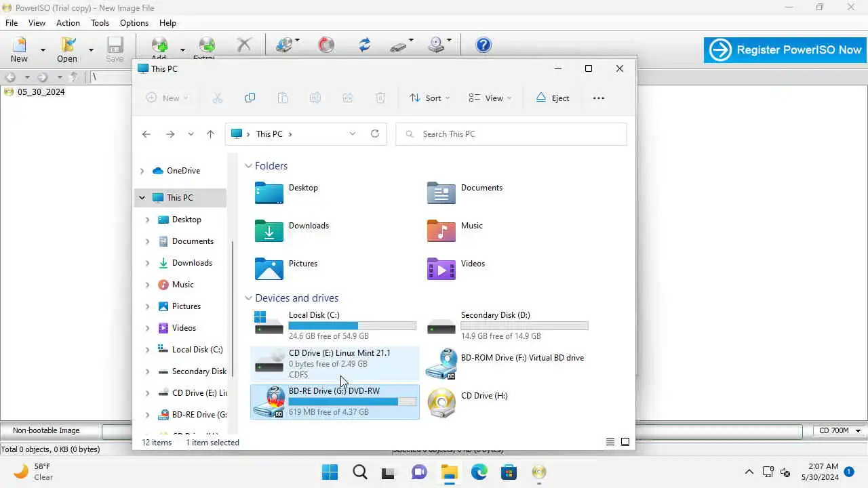The height and width of the screenshot is (488, 868).
Task: Click the Help question mark icon in PowerISO
Action: pyautogui.click(x=484, y=45)
